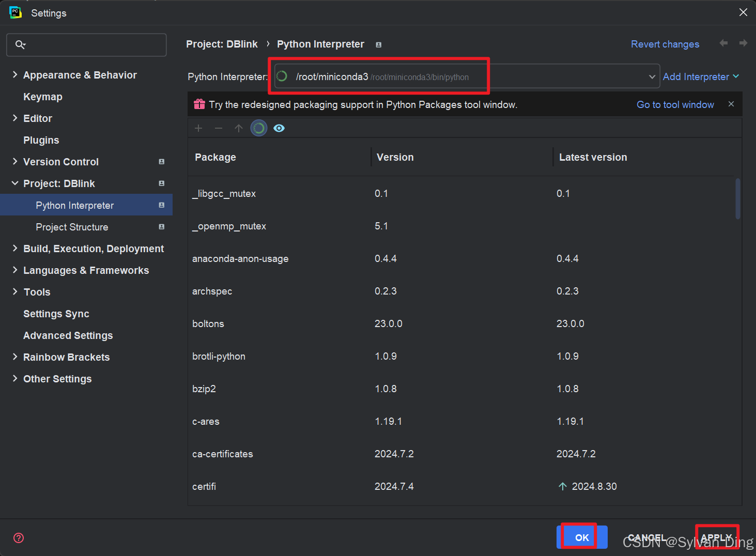Viewport: 756px width, 556px height.
Task: Expand the Other Settings section
Action: pyautogui.click(x=15, y=378)
